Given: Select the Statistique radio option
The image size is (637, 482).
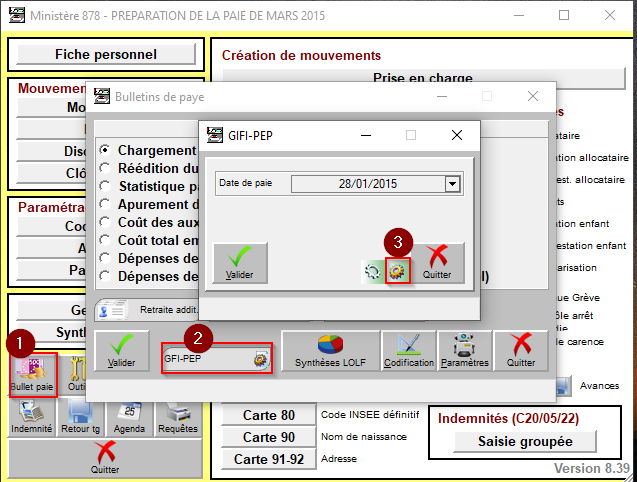Looking at the screenshot, I should pyautogui.click(x=105, y=186).
